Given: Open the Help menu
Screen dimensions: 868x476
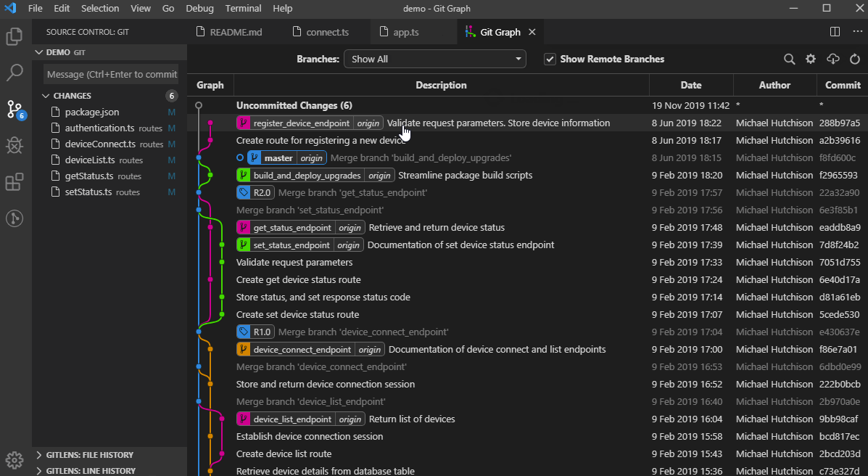Looking at the screenshot, I should coord(282,8).
